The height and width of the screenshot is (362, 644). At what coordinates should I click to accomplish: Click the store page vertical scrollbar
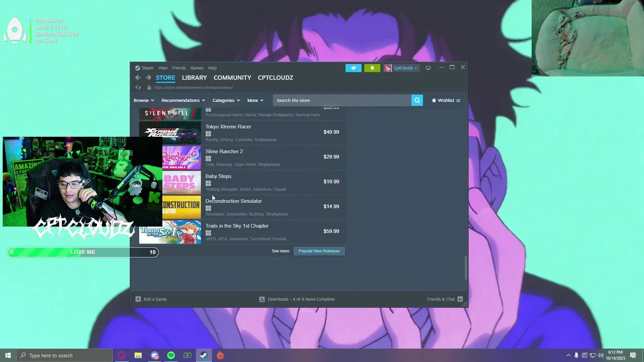[x=465, y=267]
